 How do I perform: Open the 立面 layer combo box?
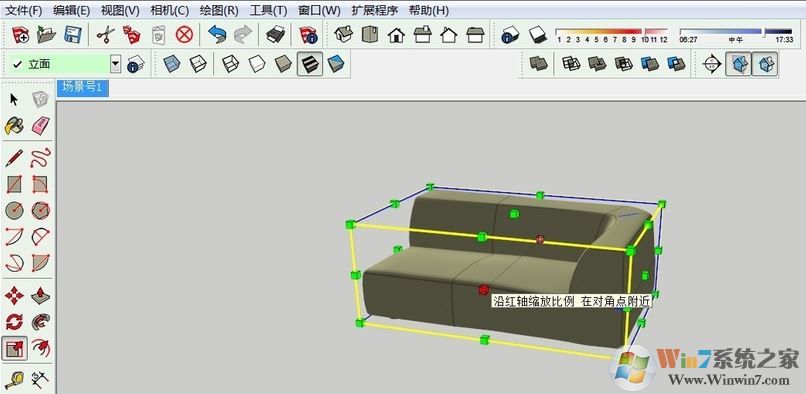65,64
